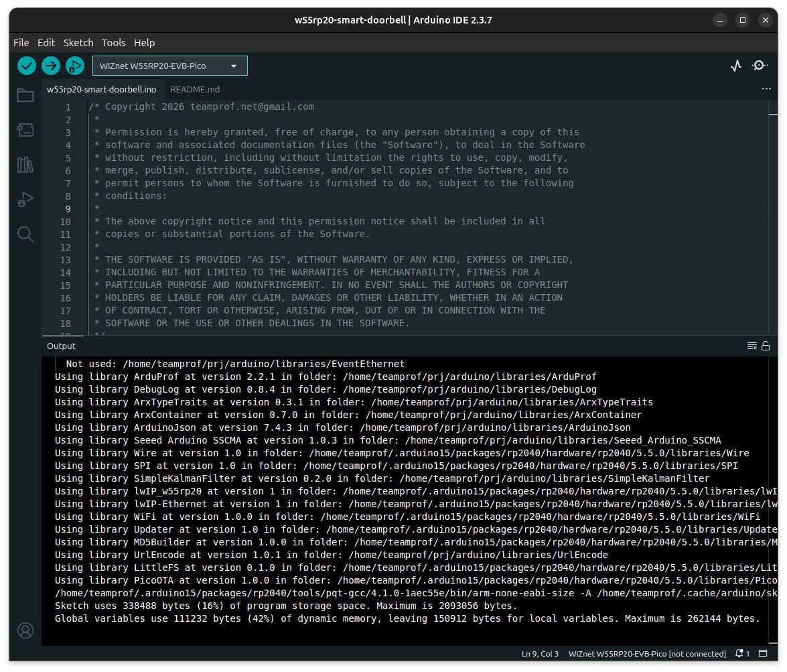
Task: Click the Output panel title
Action: click(x=61, y=346)
